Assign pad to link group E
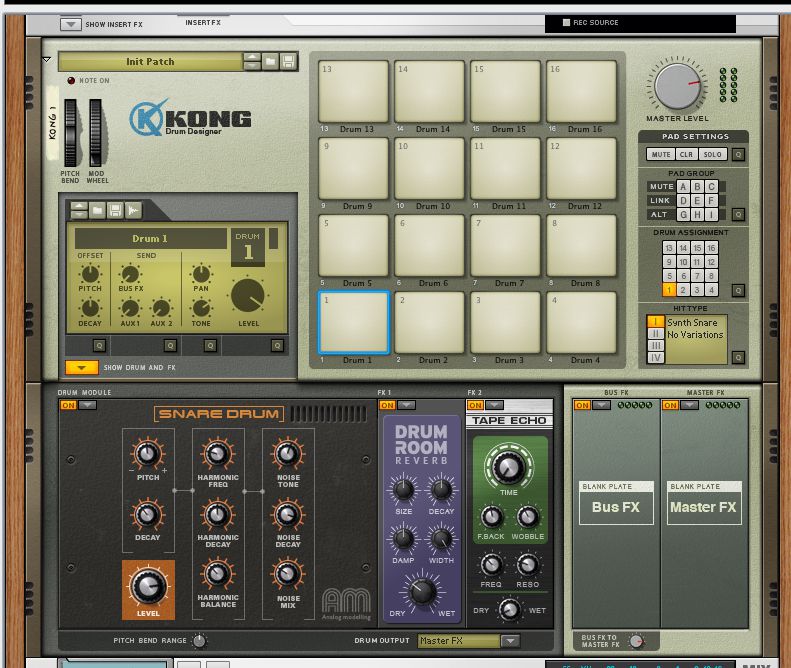Image resolution: width=791 pixels, height=668 pixels. (697, 201)
